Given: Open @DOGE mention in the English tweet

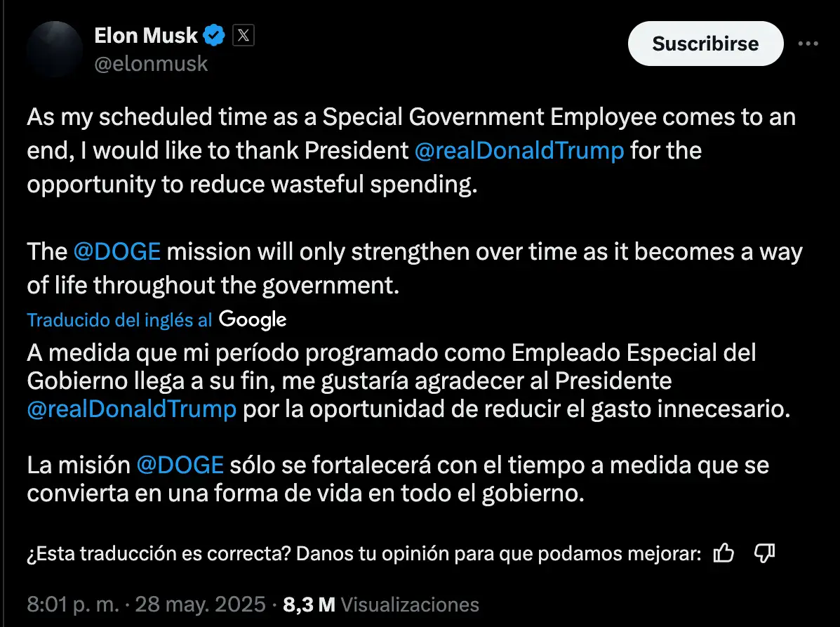Looking at the screenshot, I should 116,252.
